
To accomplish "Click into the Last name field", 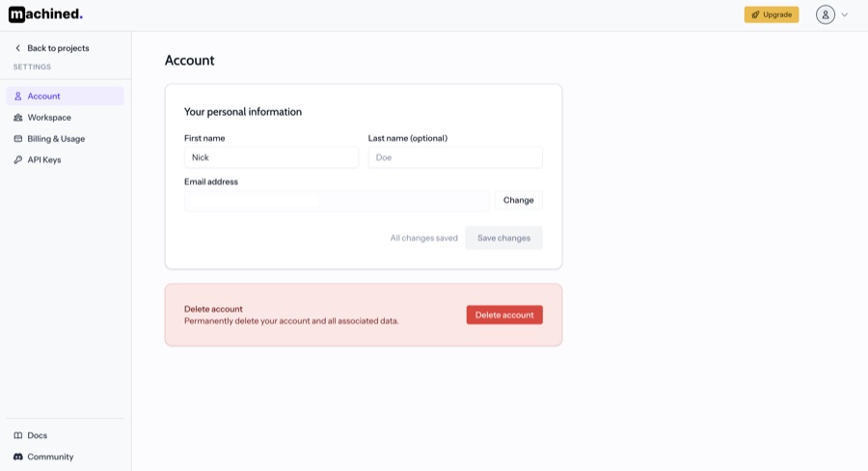I will [x=455, y=157].
